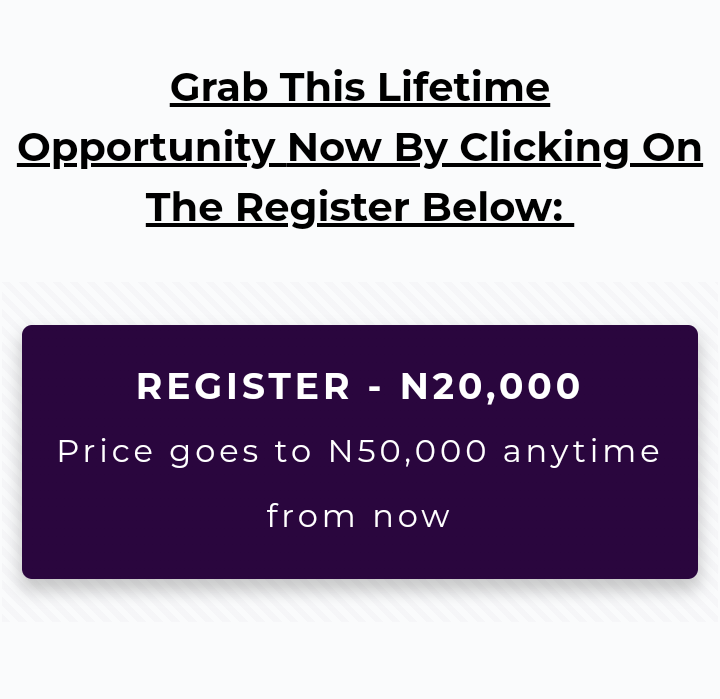This screenshot has width=720, height=699.
Task: Click the 'N20,000' price in the button
Action: click(x=491, y=387)
